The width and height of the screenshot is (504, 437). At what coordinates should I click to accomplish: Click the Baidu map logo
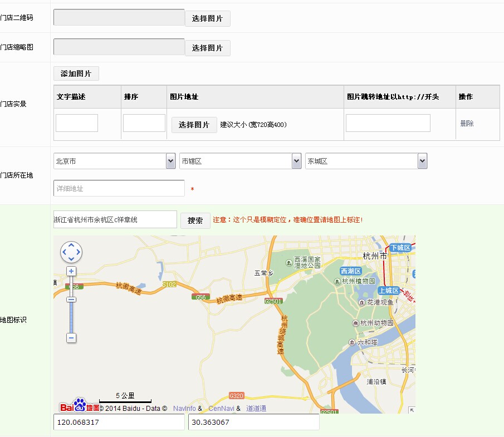[79, 406]
